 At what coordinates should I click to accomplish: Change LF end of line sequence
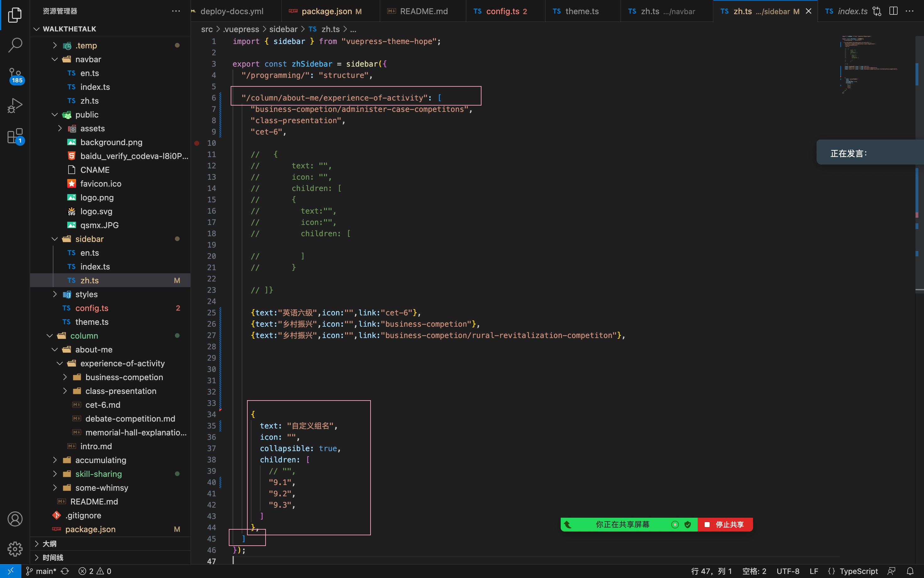click(x=814, y=571)
